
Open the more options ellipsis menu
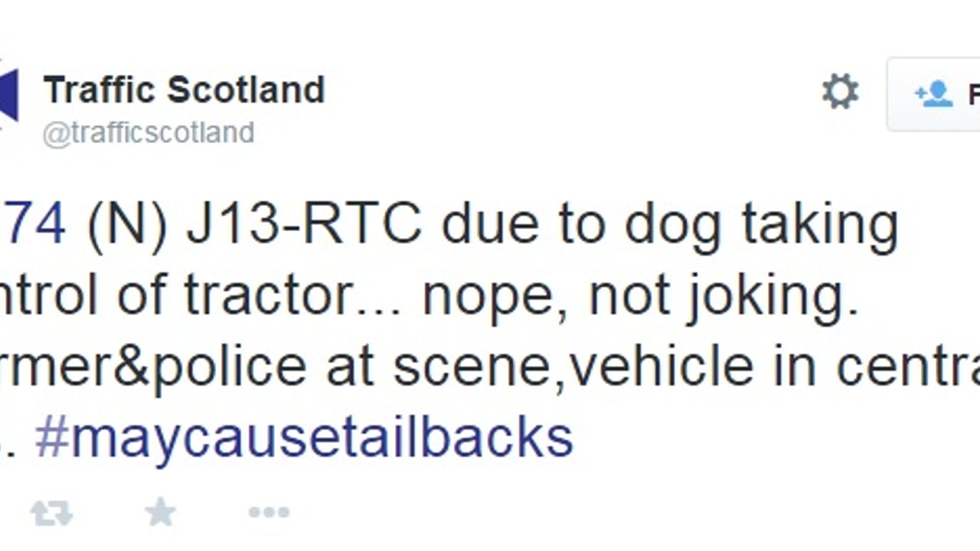269,512
